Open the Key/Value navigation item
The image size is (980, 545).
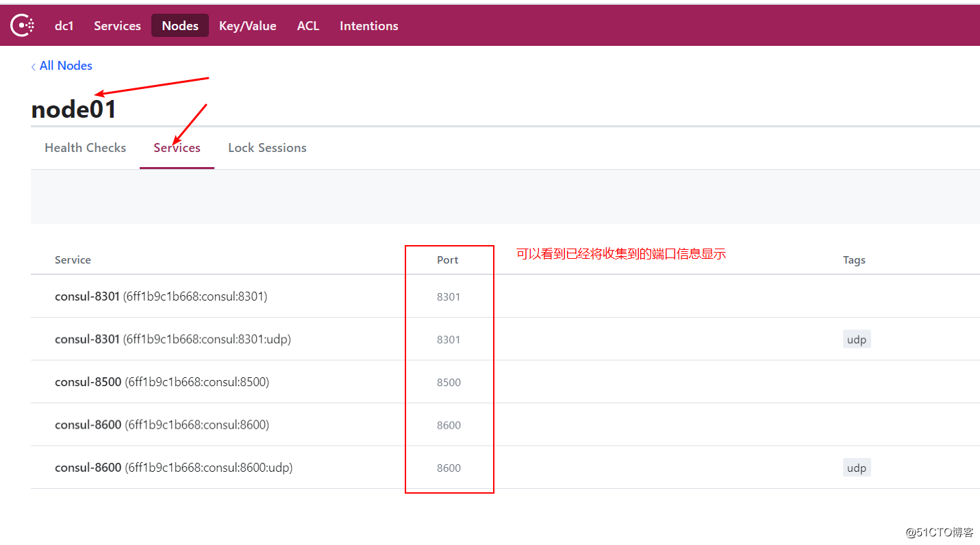(247, 26)
